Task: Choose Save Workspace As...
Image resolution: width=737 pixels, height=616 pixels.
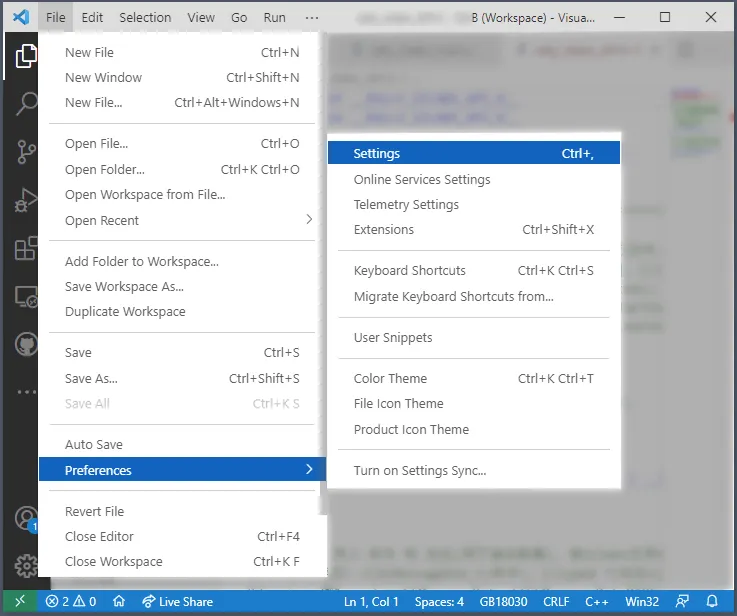Action: (182, 287)
